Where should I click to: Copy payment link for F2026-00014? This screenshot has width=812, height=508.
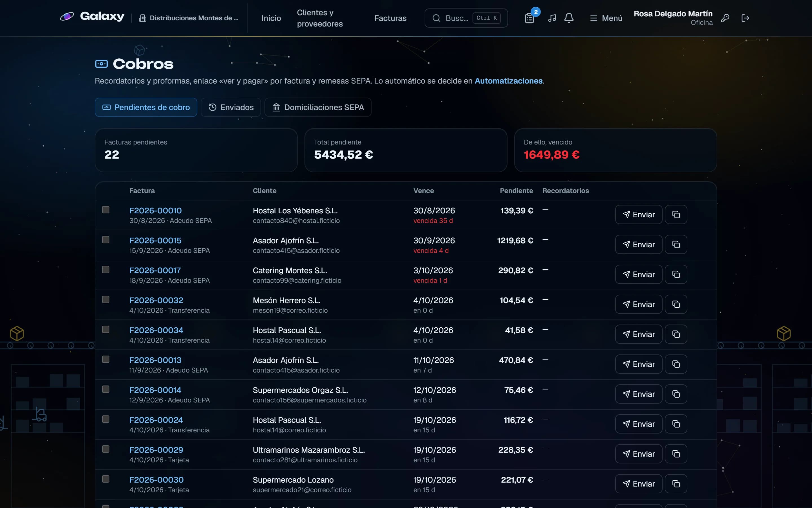point(676,394)
